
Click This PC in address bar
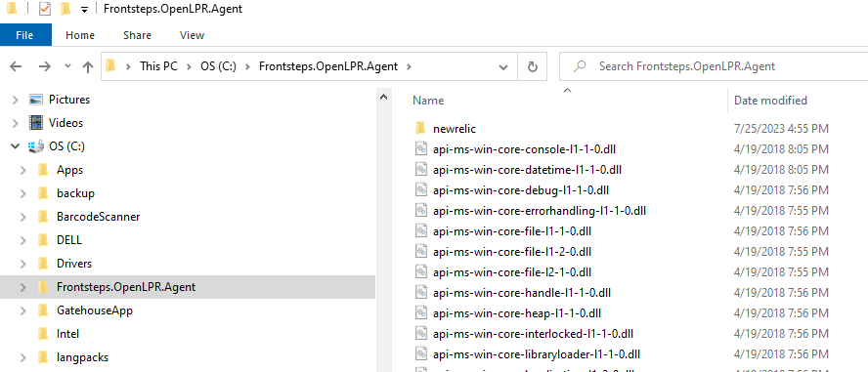click(158, 66)
